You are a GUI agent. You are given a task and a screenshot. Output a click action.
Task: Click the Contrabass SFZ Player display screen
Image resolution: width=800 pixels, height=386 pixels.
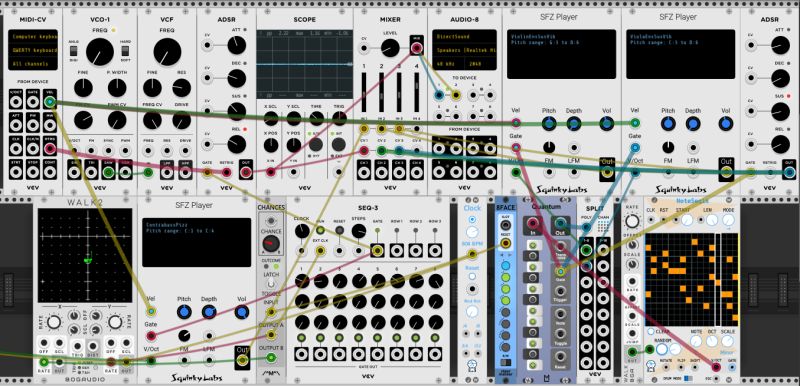[196, 242]
